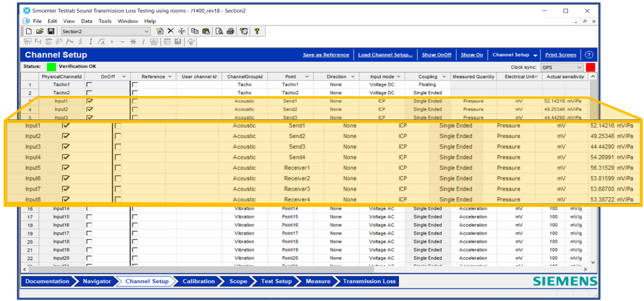Open the Input mode column filter arrow

[x=398, y=77]
